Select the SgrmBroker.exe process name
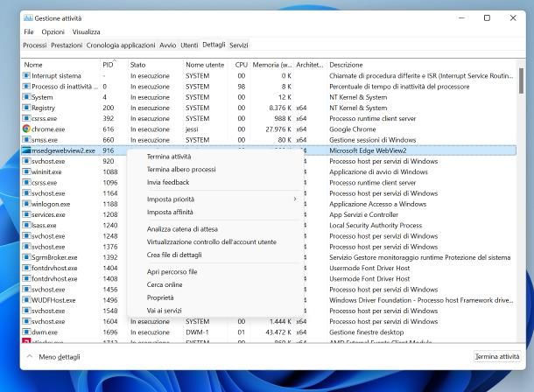Image resolution: width=534 pixels, height=392 pixels. tap(54, 257)
